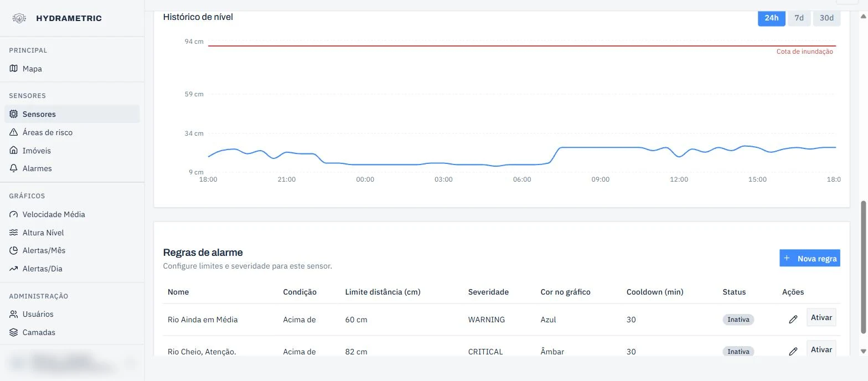The height and width of the screenshot is (381, 868).
Task: Click the Nome column header
Action: coord(178,292)
